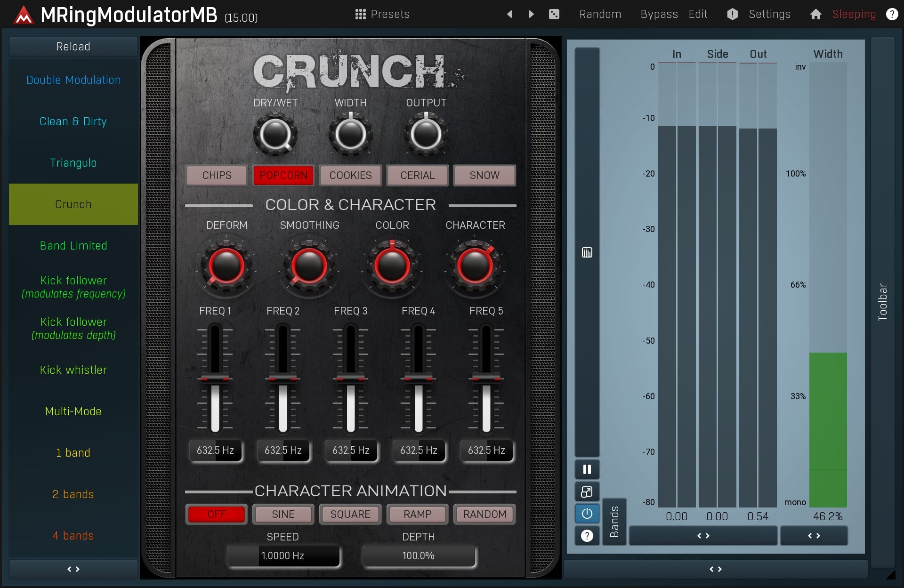904x588 pixels.
Task: Click the random dice icon
Action: 554,14
